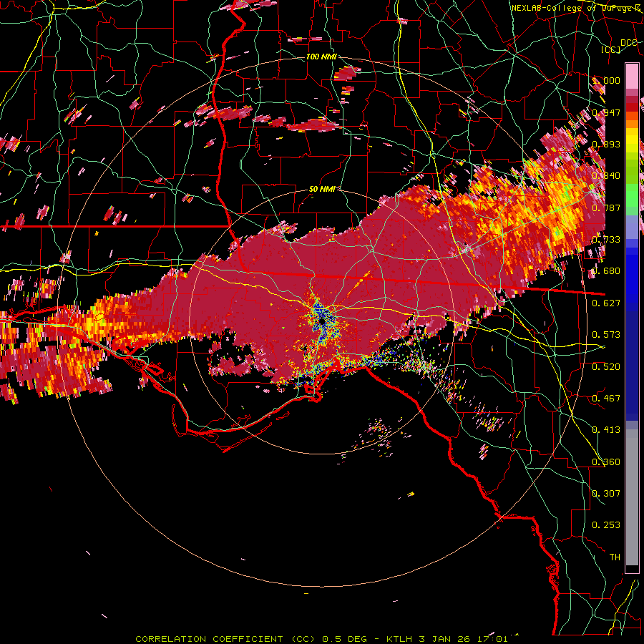Click the 0.307 scale label
The image size is (644, 644).
tap(606, 493)
